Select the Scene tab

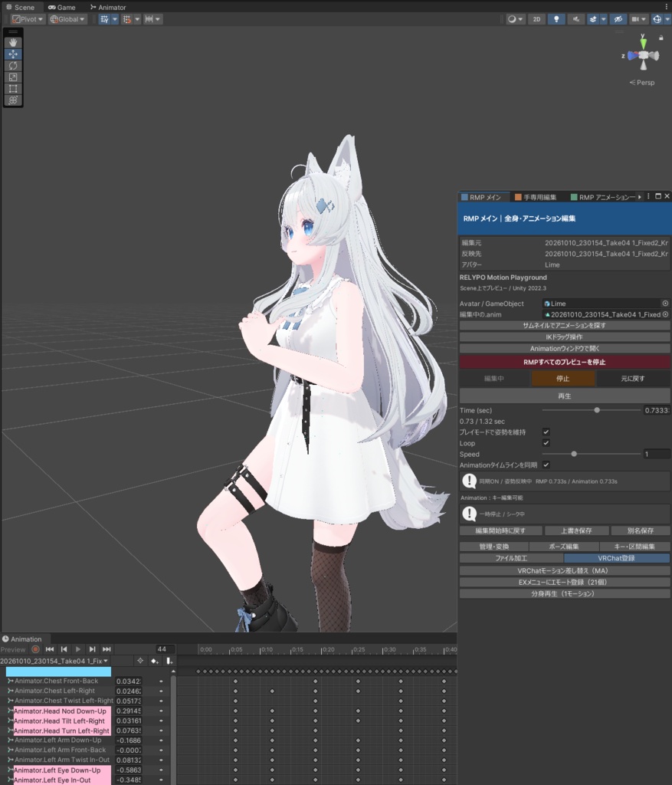pyautogui.click(x=21, y=7)
